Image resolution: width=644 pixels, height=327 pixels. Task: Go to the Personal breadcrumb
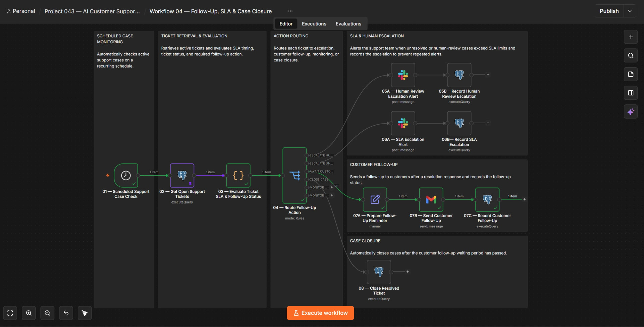pyautogui.click(x=21, y=11)
